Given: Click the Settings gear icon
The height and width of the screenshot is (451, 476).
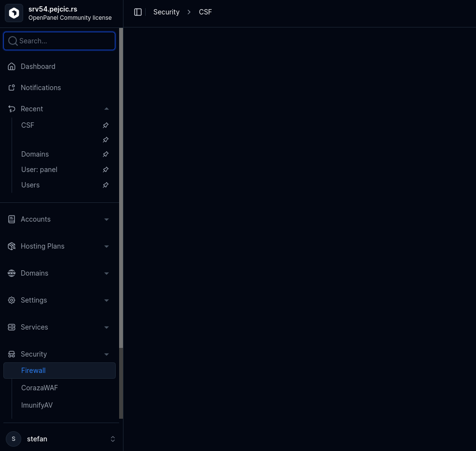Looking at the screenshot, I should click(12, 300).
